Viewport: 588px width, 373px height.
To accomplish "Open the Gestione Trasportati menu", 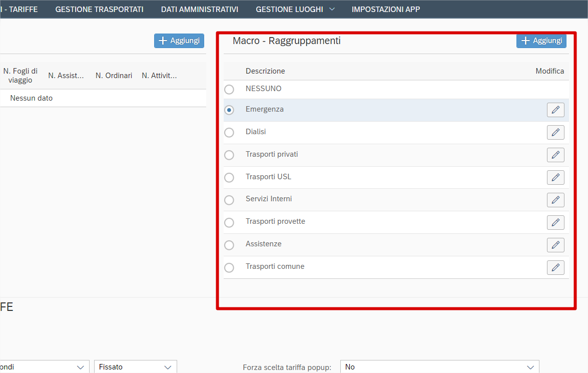I will [99, 9].
